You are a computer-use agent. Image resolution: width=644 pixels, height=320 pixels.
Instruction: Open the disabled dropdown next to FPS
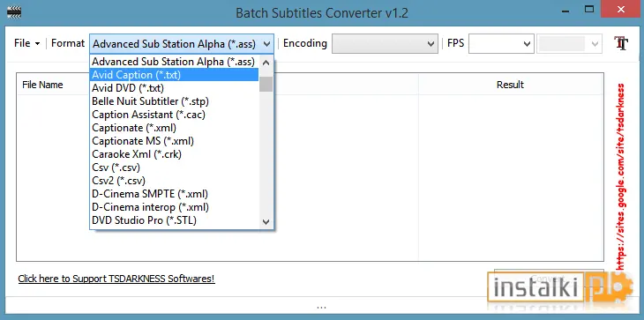pyautogui.click(x=569, y=43)
